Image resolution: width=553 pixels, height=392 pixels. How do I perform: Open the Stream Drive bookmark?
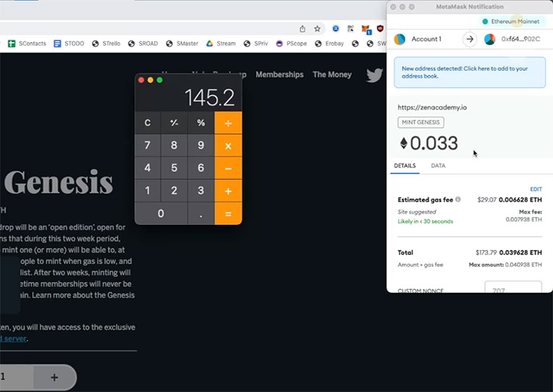point(221,43)
